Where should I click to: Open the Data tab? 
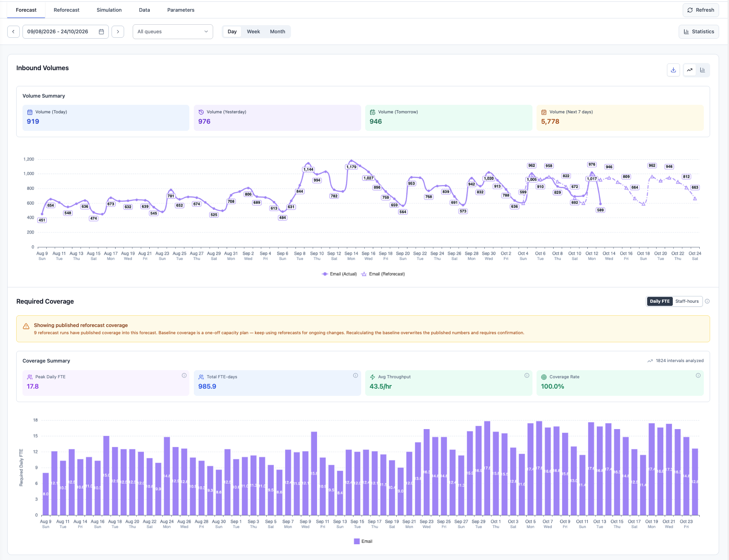pyautogui.click(x=144, y=10)
